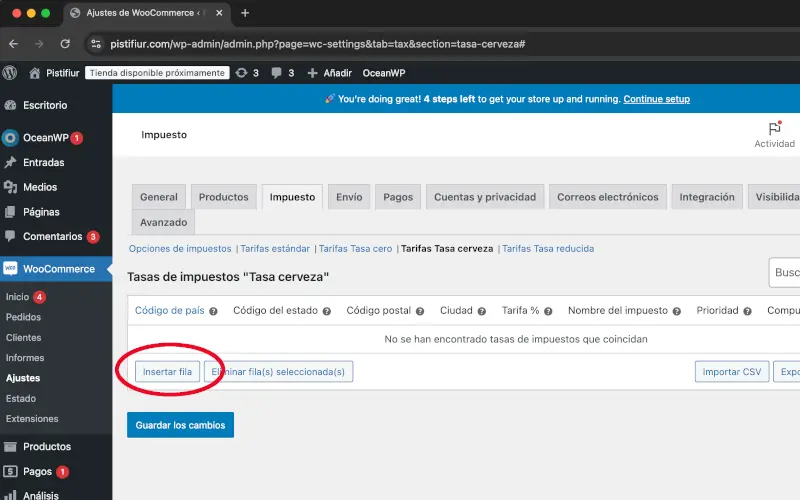Switch to Cuentas y privacidad tab
The width and height of the screenshot is (800, 500).
tap(485, 197)
